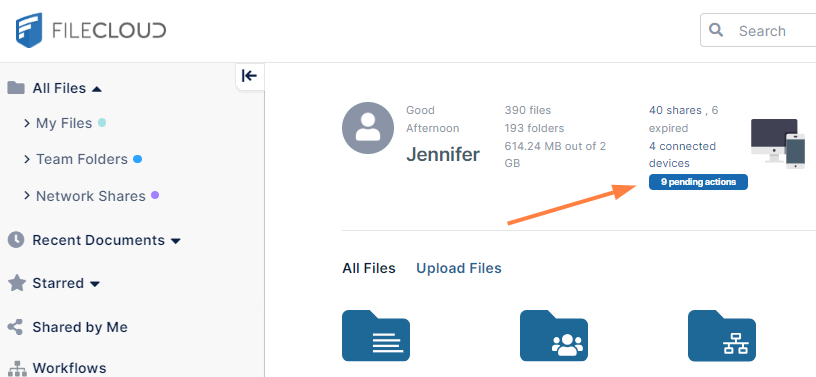Expand the Team Folders tree chevron

27,159
